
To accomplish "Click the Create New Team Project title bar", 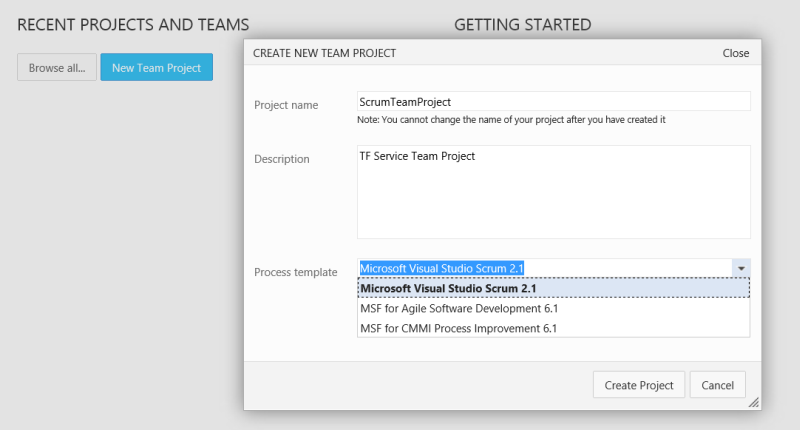I will pyautogui.click(x=450, y=53).
